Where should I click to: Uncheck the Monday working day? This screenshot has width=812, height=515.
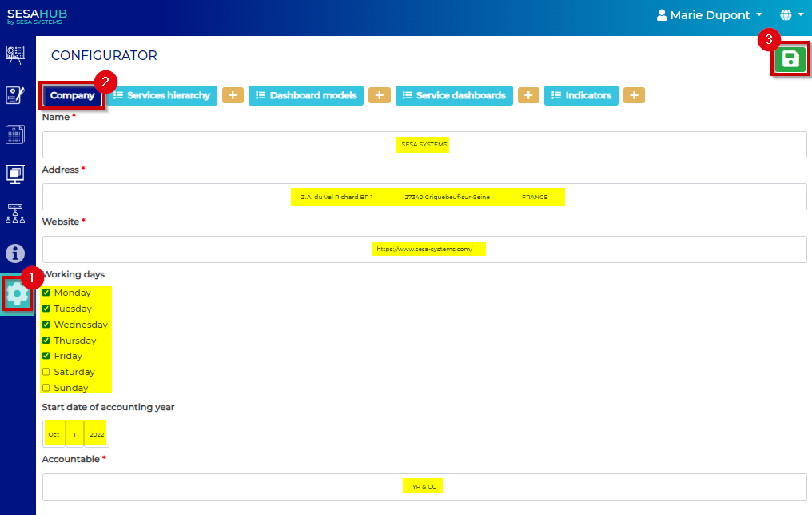(x=46, y=293)
